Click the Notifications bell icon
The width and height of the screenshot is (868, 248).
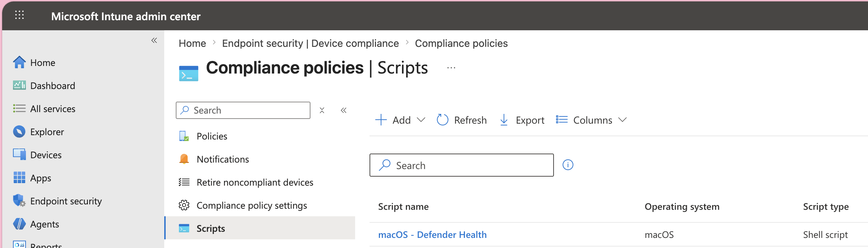pos(184,159)
